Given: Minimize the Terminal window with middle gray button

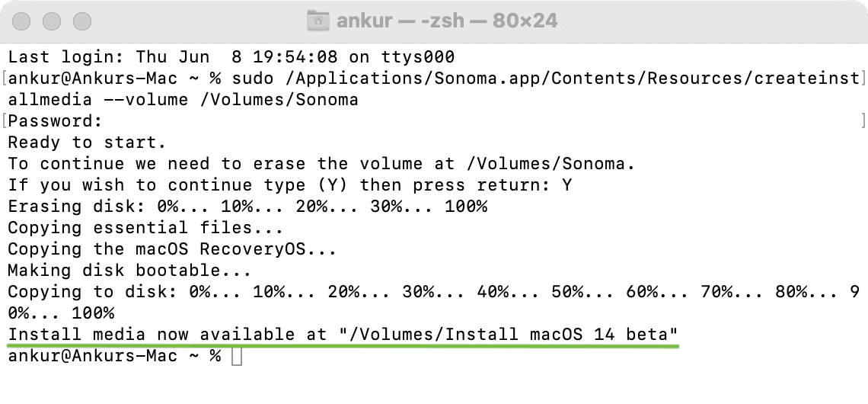Looking at the screenshot, I should click(52, 21).
